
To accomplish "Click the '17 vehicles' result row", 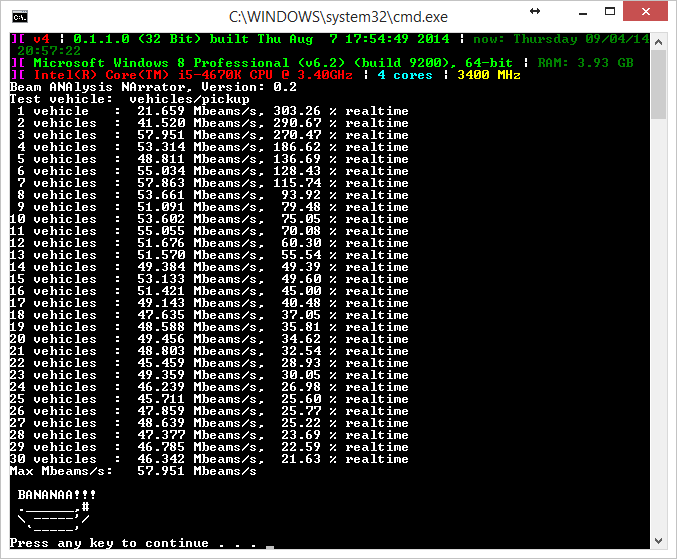I will coord(209,303).
